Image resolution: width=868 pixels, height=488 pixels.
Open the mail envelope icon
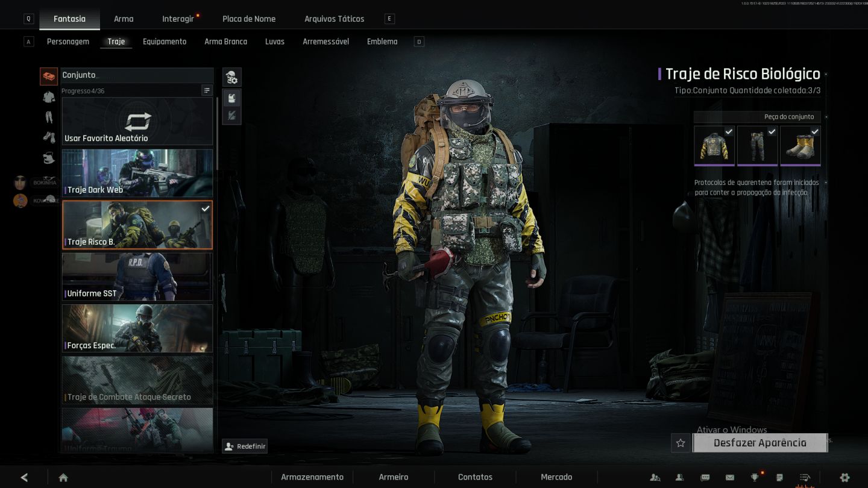point(730,477)
